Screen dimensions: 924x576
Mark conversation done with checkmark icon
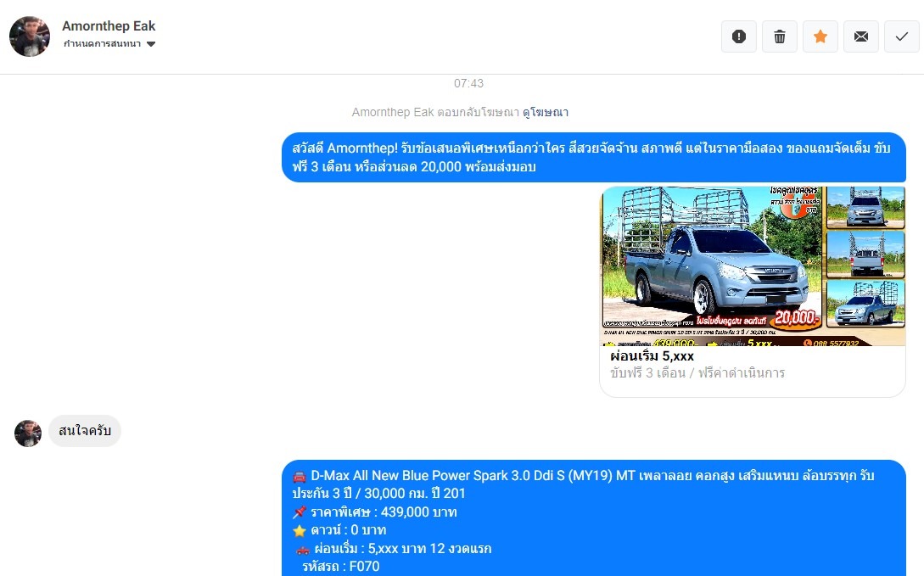[901, 36]
